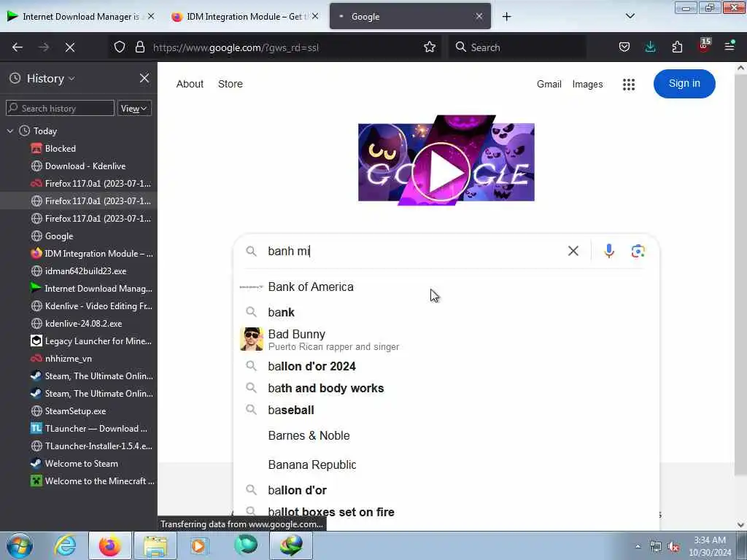The width and height of the screenshot is (747, 560).
Task: Open 'Download - Kdenlive' history entry
Action: coord(85,166)
